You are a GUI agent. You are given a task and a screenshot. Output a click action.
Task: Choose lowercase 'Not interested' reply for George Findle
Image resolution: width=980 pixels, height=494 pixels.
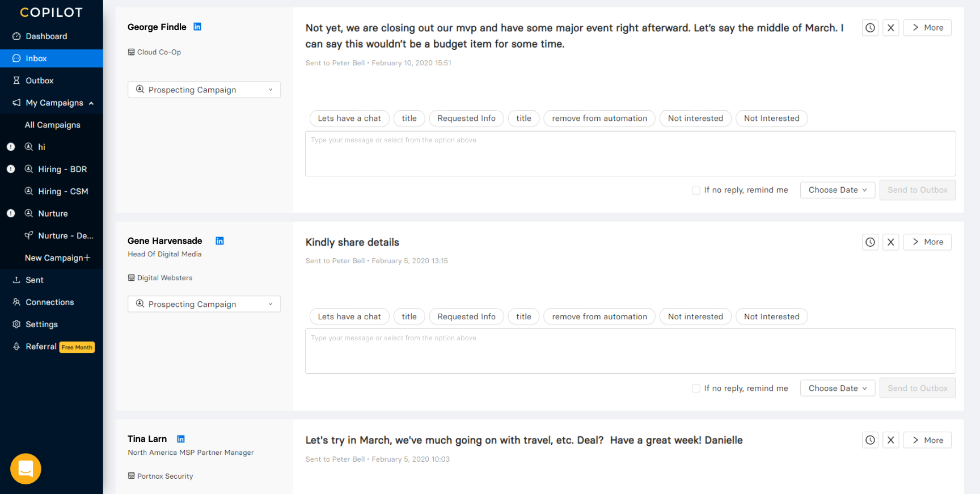(x=695, y=119)
